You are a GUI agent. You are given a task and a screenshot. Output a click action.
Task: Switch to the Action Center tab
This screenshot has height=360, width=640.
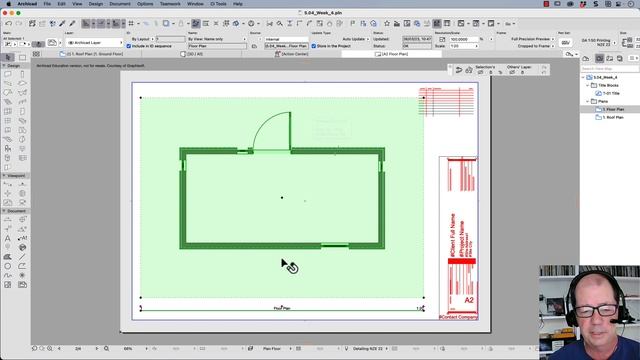291,54
